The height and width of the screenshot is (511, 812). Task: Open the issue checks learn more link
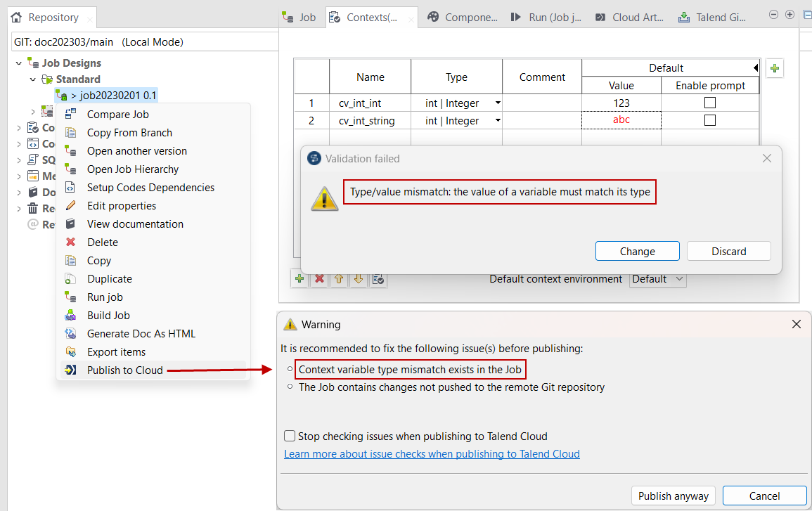(x=432, y=454)
